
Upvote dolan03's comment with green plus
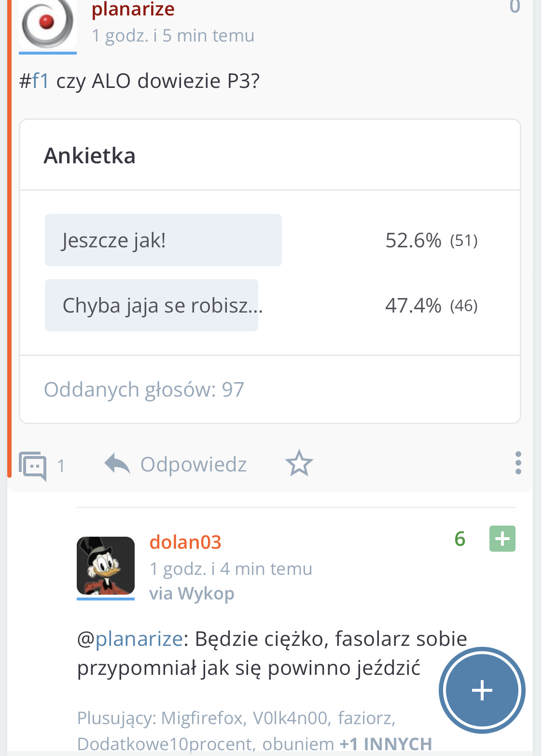(502, 539)
